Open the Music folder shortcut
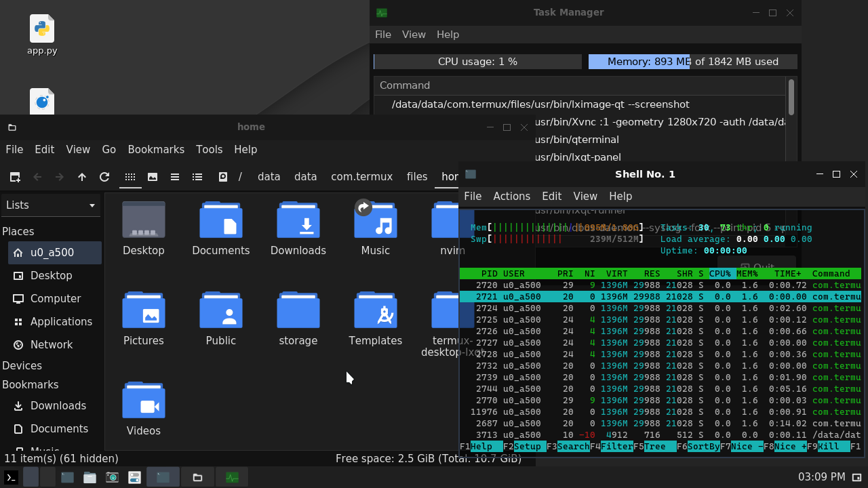 pyautogui.click(x=376, y=229)
